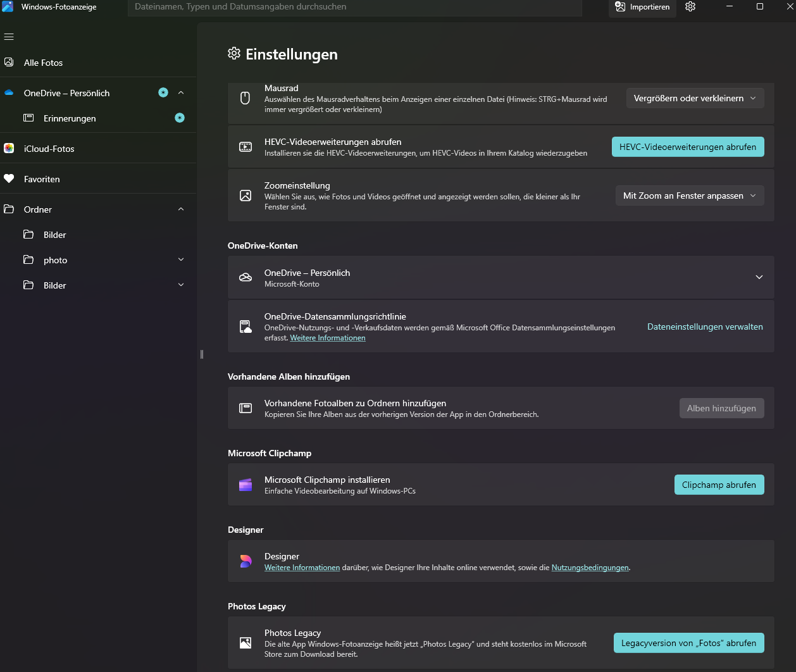Open settings via the gear icon
Screen dimensions: 796x672
(x=690, y=8)
